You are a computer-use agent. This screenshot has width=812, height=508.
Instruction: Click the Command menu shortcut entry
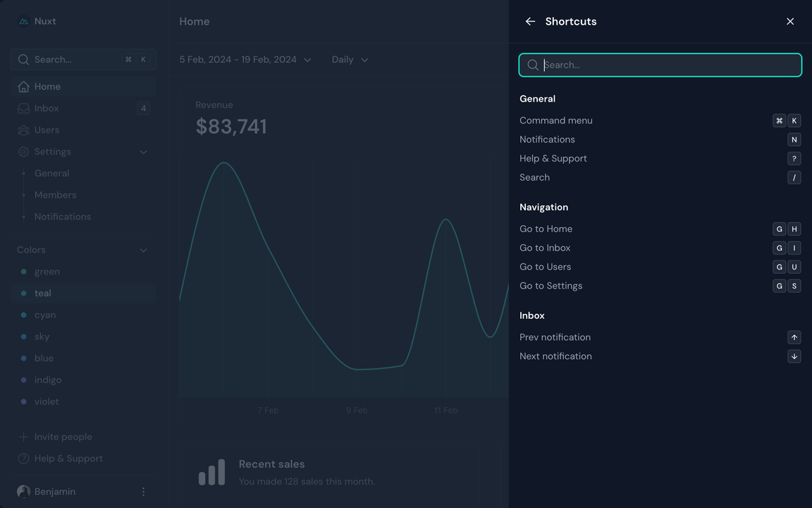(556, 120)
